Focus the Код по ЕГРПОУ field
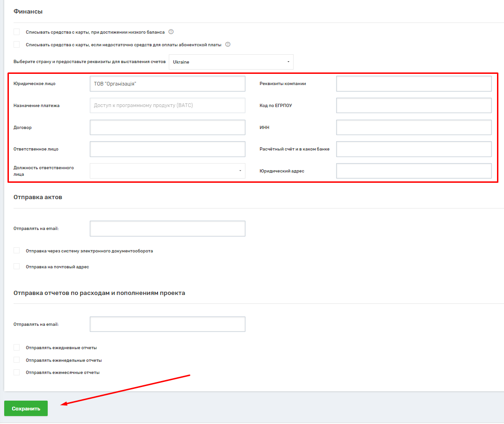The width and height of the screenshot is (504, 424). click(x=413, y=105)
